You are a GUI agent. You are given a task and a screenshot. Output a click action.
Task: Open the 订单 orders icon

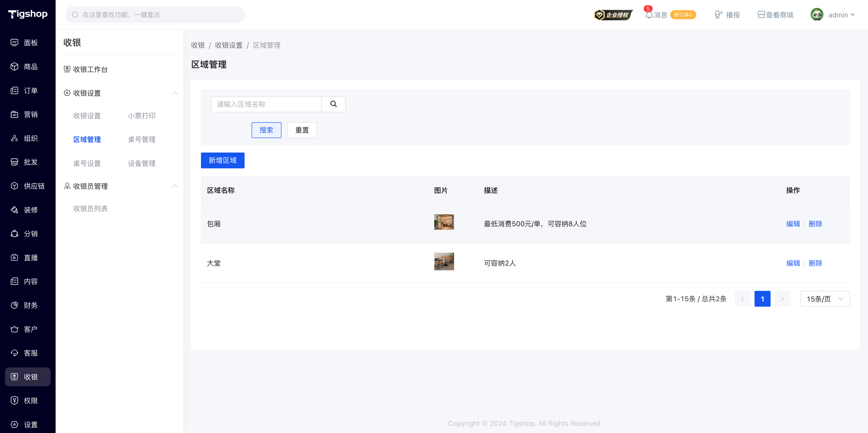click(x=14, y=90)
